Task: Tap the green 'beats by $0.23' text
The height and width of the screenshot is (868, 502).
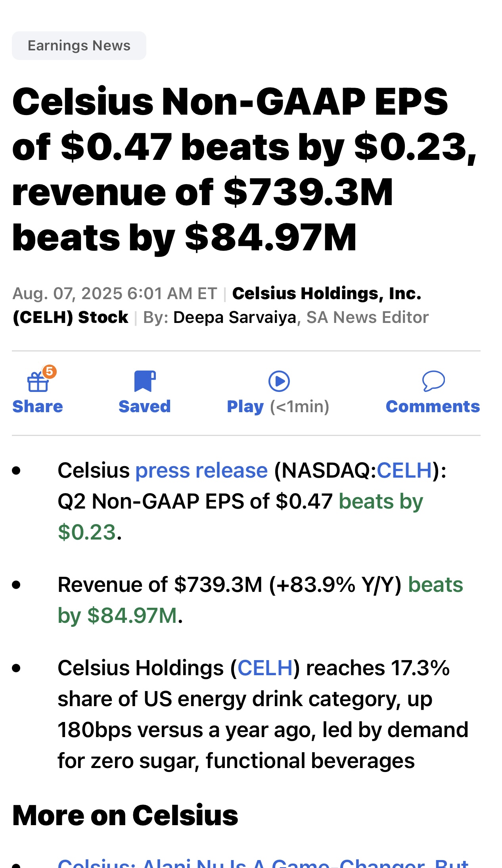Action: [240, 517]
